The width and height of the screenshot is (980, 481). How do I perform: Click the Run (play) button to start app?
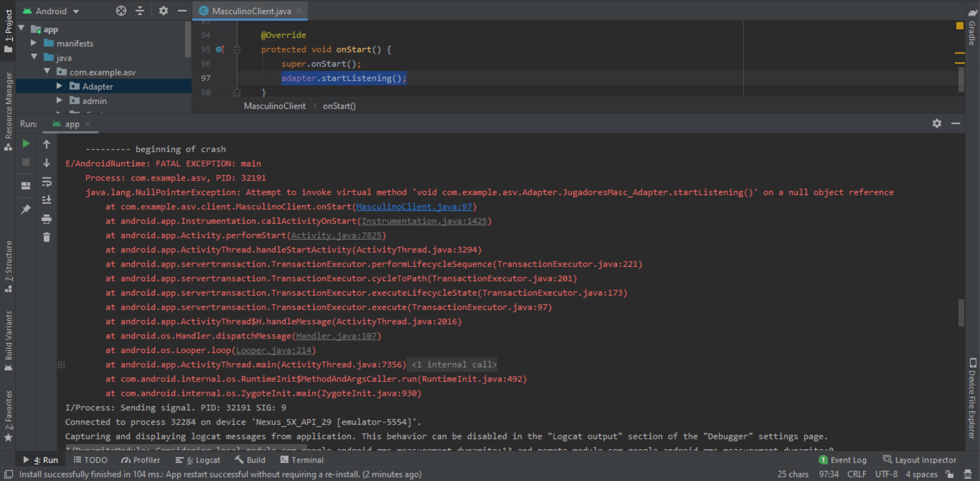(26, 144)
